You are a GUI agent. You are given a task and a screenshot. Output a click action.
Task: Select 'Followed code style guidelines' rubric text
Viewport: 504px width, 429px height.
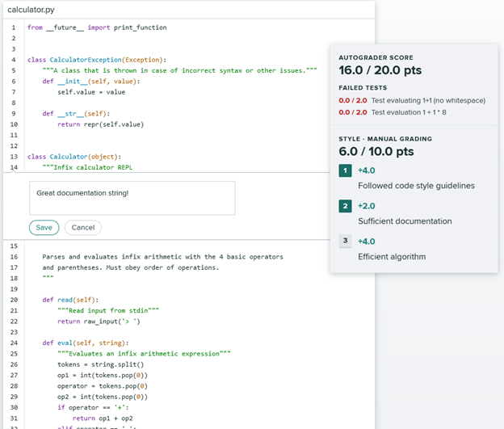click(x=416, y=186)
